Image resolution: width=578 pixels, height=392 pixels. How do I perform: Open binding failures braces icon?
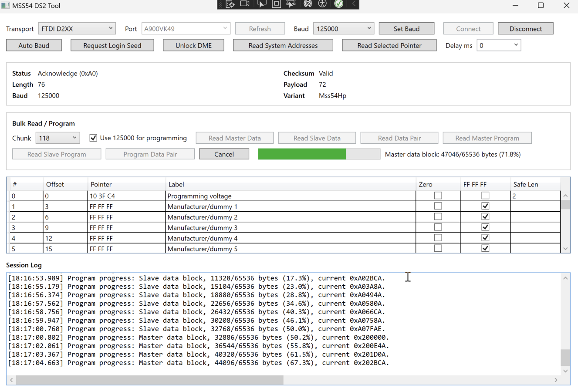pos(308,4)
